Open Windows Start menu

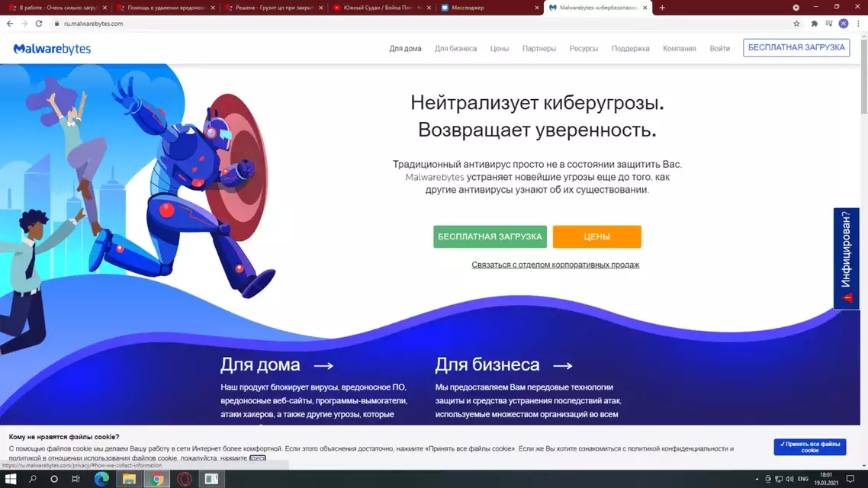[11, 479]
